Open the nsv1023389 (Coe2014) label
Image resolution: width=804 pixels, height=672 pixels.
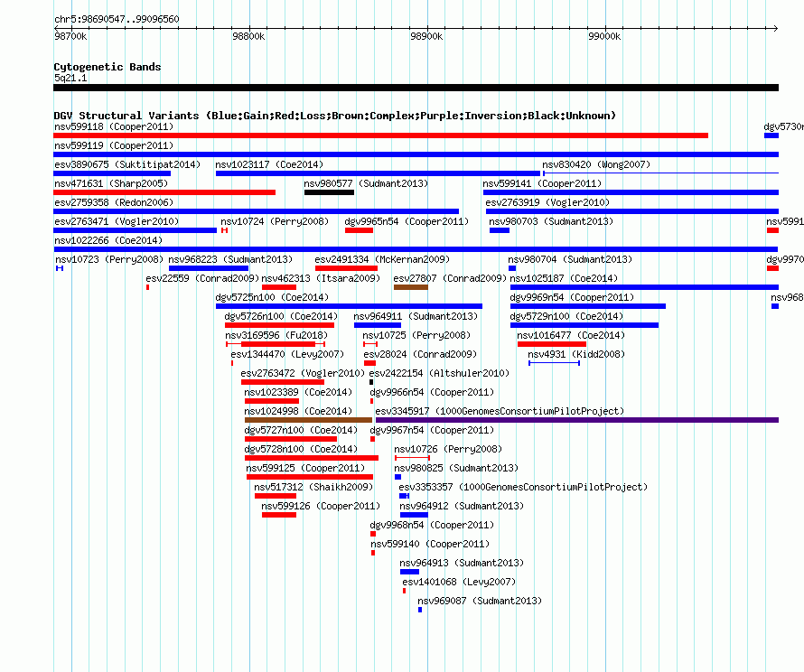pos(298,392)
